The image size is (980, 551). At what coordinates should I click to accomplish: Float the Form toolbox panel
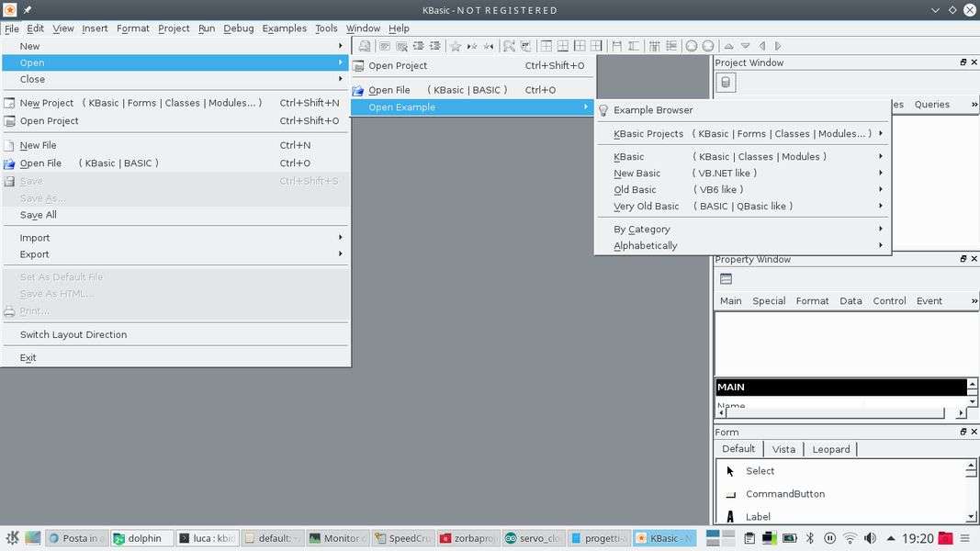(x=963, y=432)
